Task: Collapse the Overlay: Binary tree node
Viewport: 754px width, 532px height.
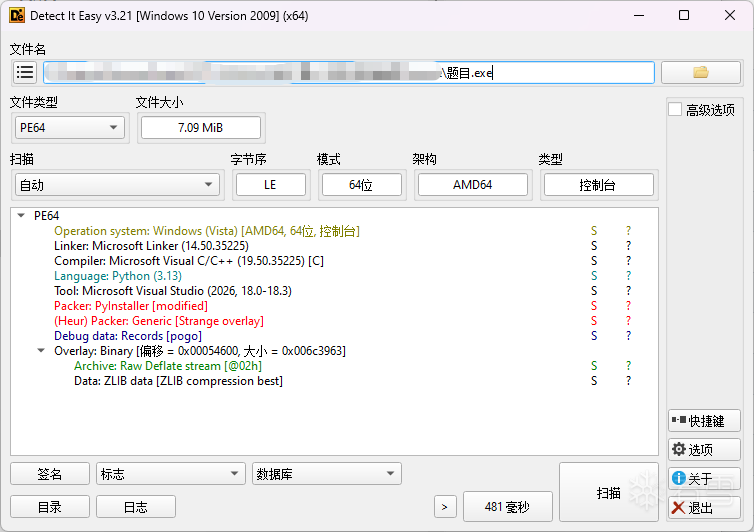Action: point(41,351)
